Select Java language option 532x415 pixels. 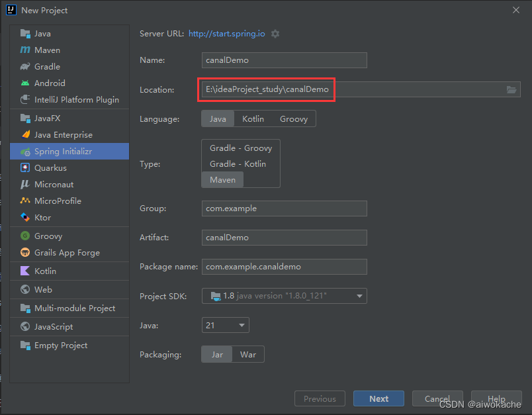pyautogui.click(x=218, y=118)
